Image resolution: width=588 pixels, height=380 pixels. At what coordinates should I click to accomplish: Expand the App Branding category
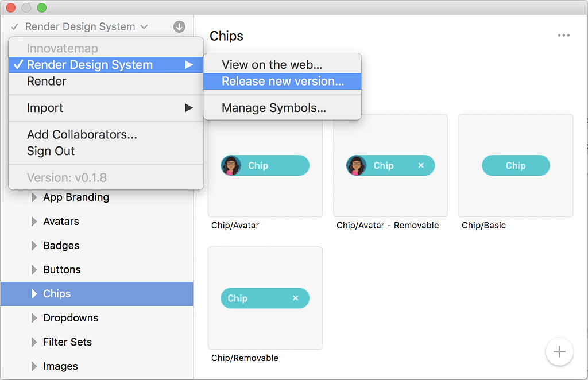tap(34, 197)
